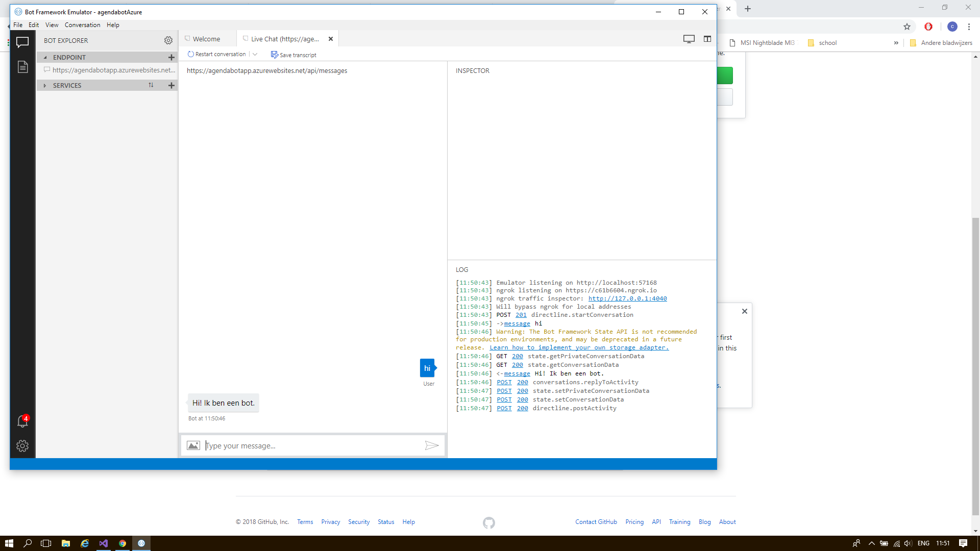This screenshot has height=551, width=980.
Task: Add a new endpoint with plus icon
Action: click(x=171, y=57)
